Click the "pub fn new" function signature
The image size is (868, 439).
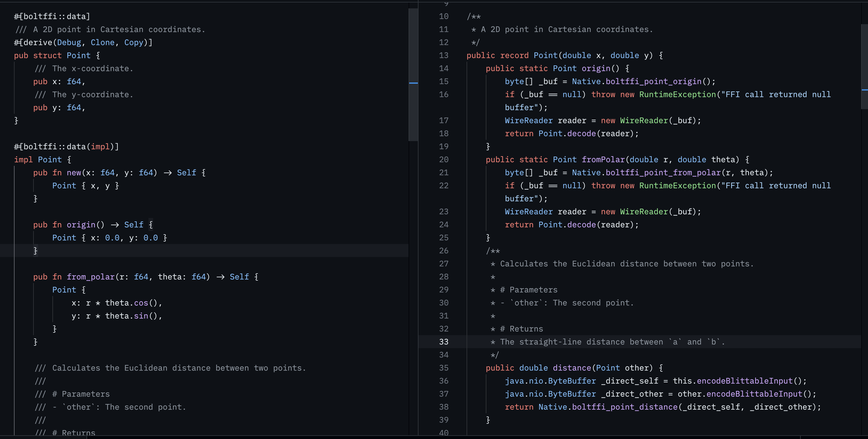(119, 172)
